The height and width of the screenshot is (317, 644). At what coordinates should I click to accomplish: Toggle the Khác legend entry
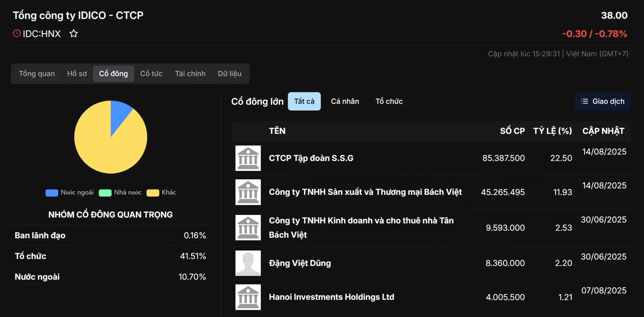click(161, 193)
